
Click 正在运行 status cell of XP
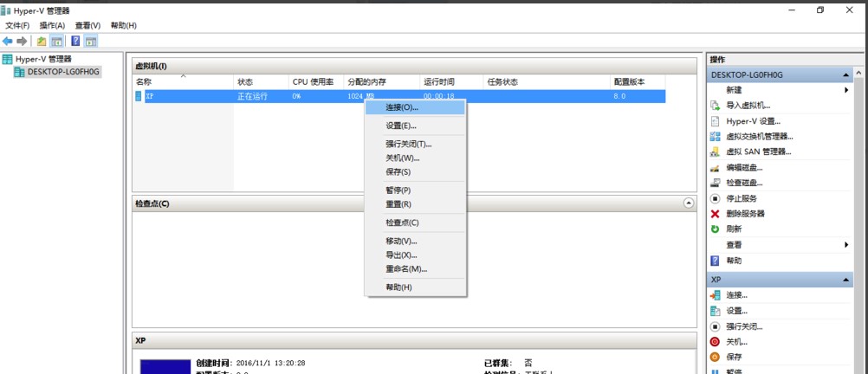point(252,96)
